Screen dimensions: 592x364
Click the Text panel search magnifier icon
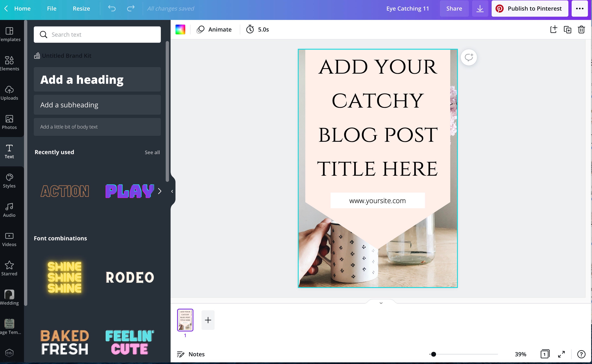(43, 34)
